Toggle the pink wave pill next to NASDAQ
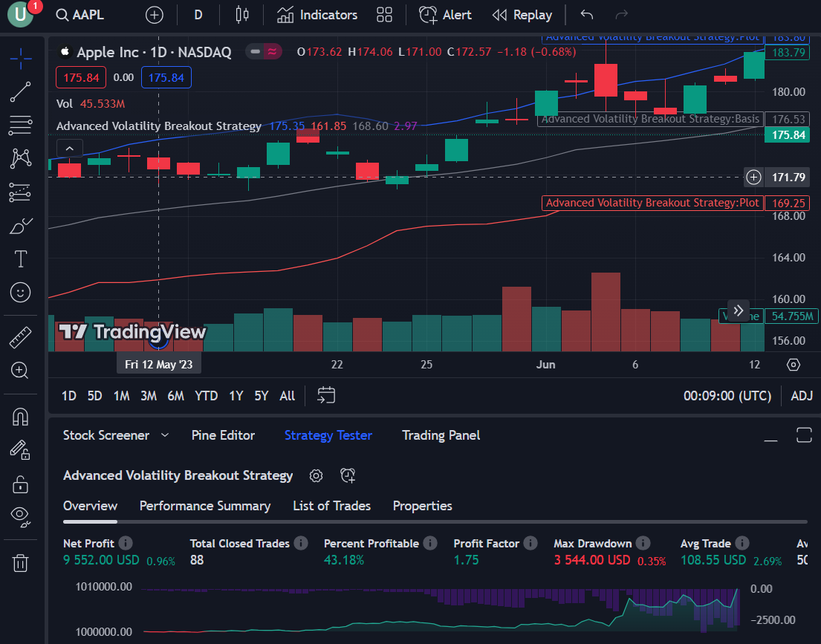Screen dimensions: 821x644 point(272,51)
